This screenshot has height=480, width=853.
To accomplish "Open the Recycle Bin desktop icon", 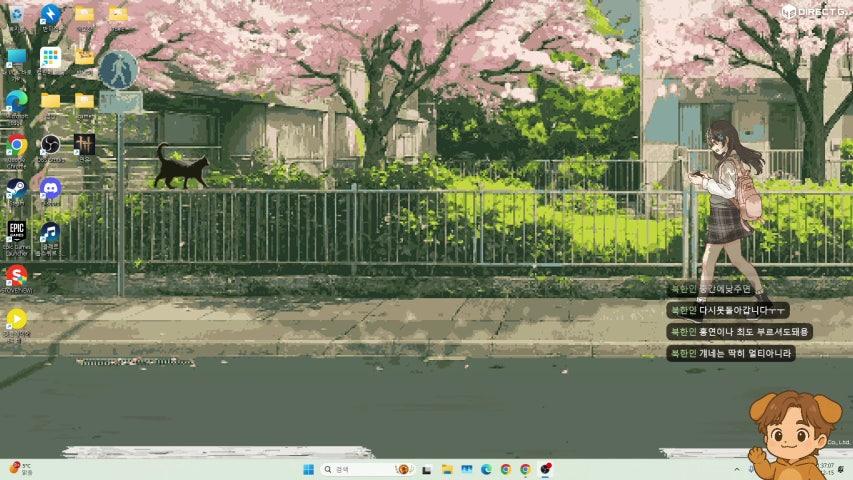I will [16, 14].
